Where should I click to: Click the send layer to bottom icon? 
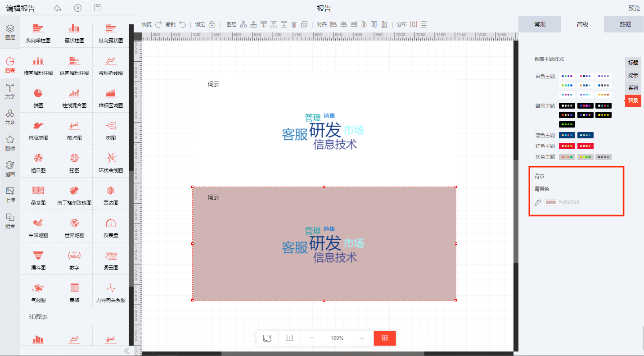[x=284, y=24]
